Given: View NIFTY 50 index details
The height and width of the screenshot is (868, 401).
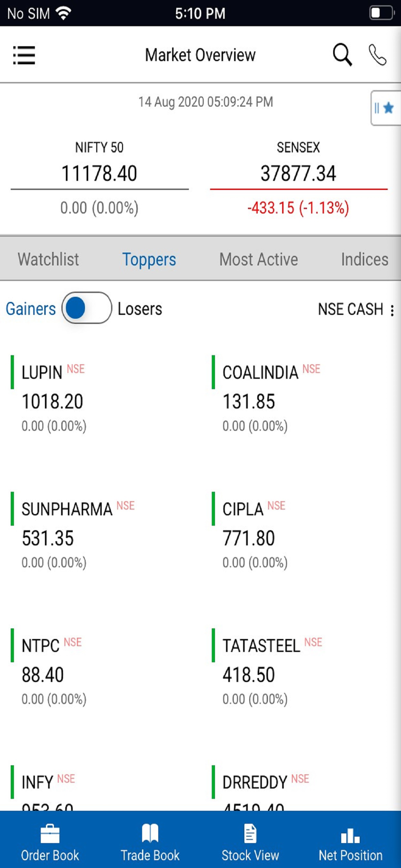Looking at the screenshot, I should pyautogui.click(x=99, y=178).
